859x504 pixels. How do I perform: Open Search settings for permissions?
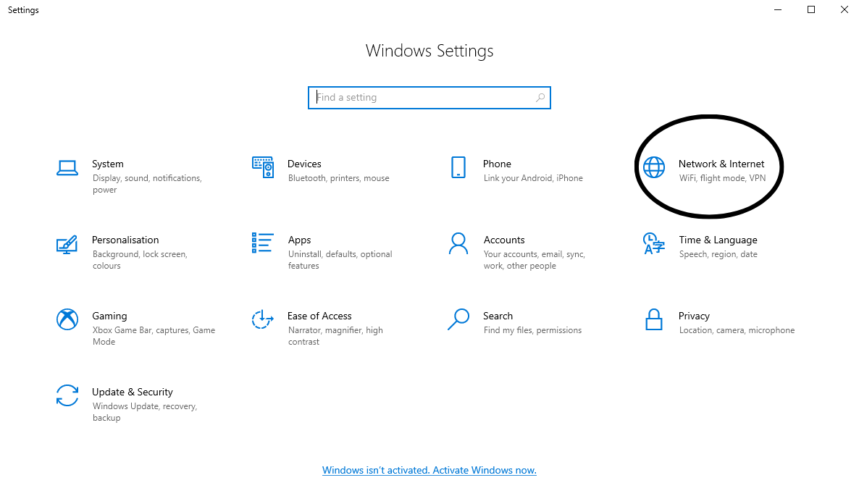[458, 319]
